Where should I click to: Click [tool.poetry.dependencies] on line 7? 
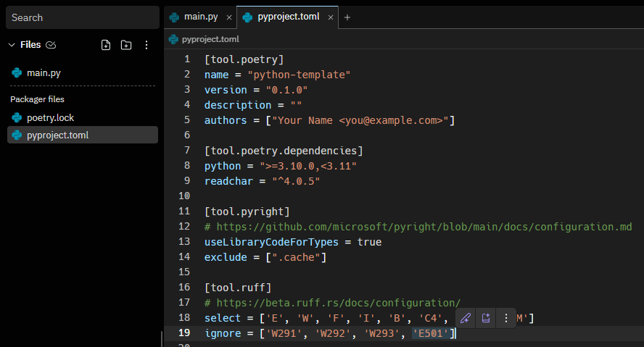pos(284,151)
